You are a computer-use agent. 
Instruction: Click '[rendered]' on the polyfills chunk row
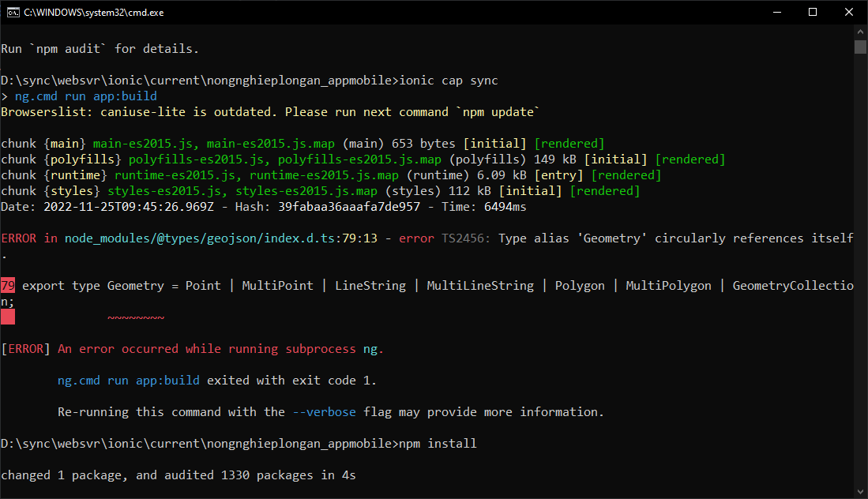(x=690, y=159)
